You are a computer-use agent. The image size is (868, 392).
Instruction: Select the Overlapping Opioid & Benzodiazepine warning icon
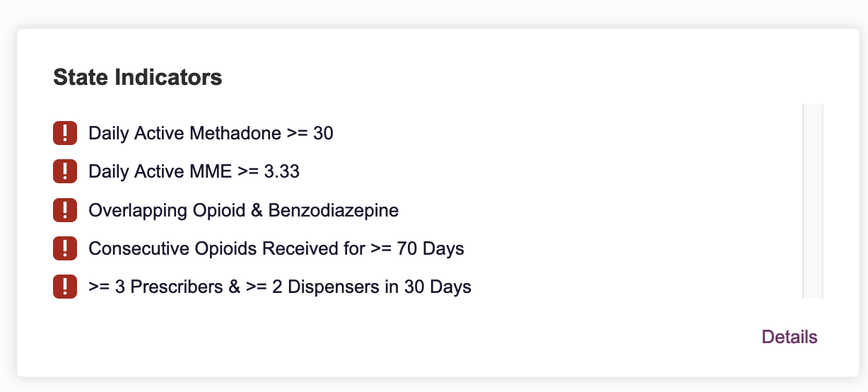(x=65, y=210)
